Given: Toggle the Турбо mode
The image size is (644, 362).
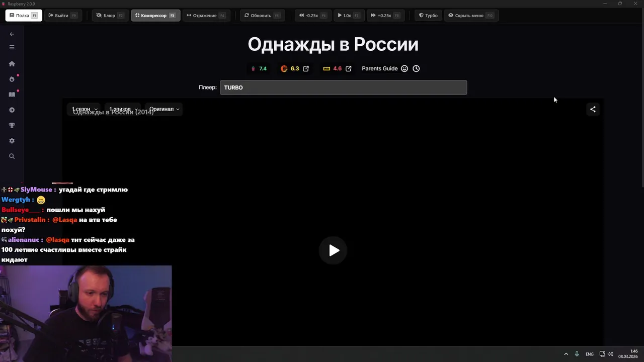Looking at the screenshot, I should point(429,16).
